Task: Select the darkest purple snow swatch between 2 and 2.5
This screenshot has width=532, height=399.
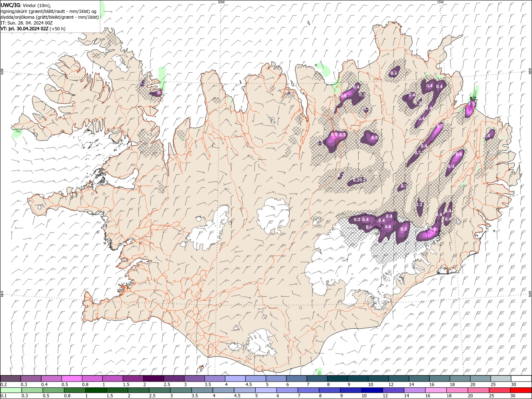Action: (x=153, y=379)
